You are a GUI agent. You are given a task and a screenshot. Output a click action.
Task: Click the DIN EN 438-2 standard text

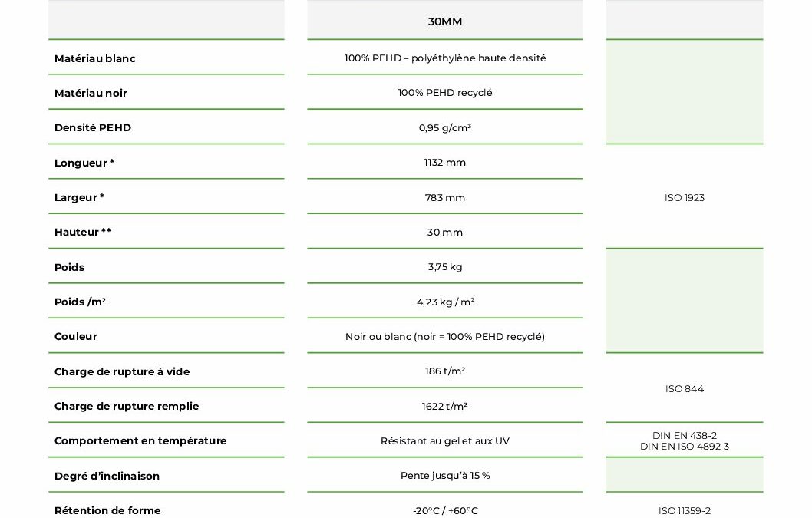coord(685,435)
